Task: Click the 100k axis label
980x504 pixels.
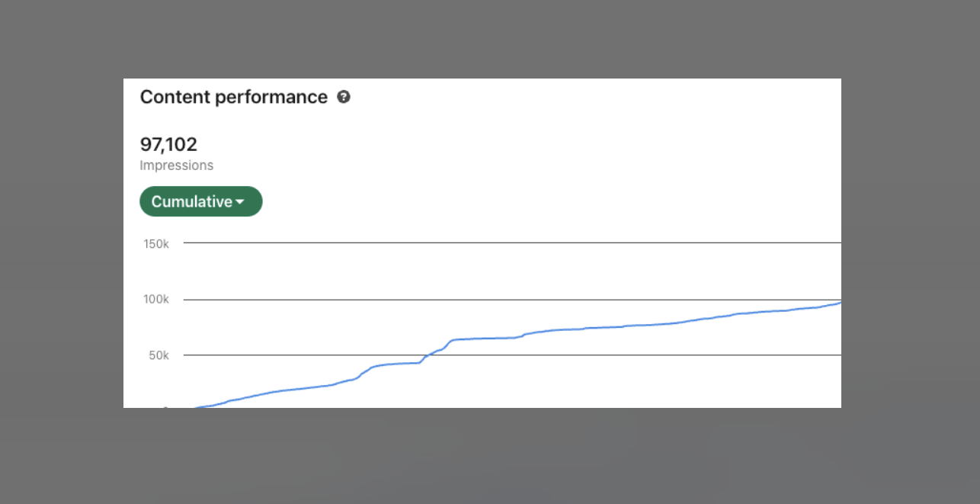Action: pos(155,299)
